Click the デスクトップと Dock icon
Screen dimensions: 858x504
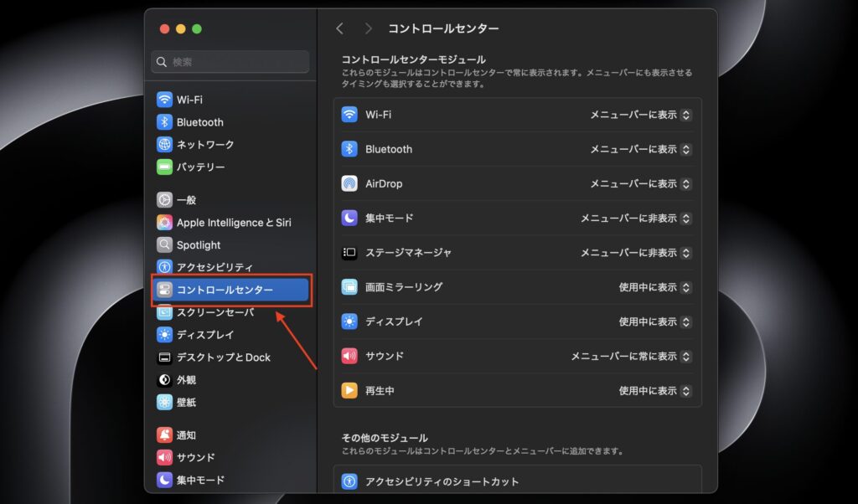[164, 357]
